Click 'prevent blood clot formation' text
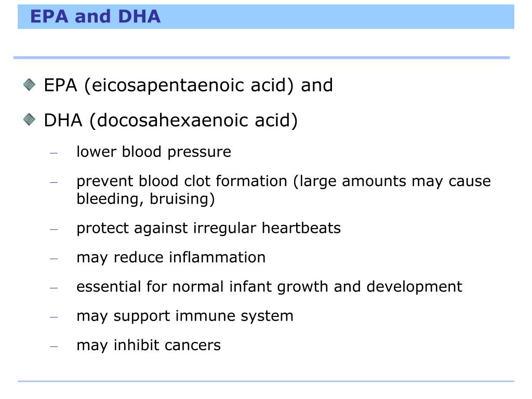Image resolution: width=532 pixels, height=399 pixels. point(182,181)
